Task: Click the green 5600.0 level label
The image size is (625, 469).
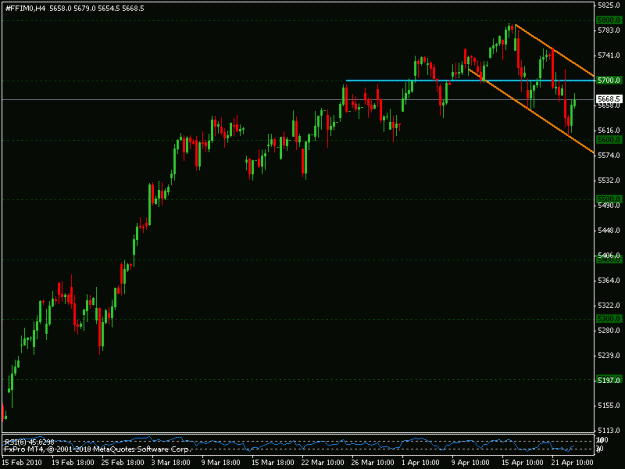Action: click(x=609, y=139)
